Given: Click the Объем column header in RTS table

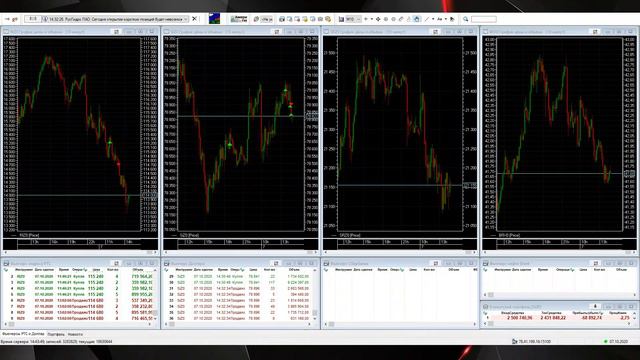Looking at the screenshot, I should [x=138, y=270].
